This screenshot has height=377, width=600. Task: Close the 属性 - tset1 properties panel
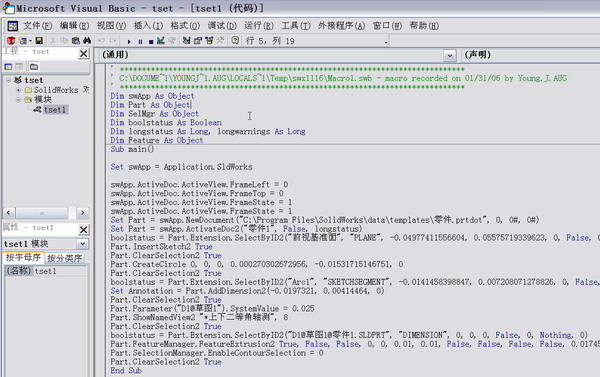pyautogui.click(x=84, y=230)
